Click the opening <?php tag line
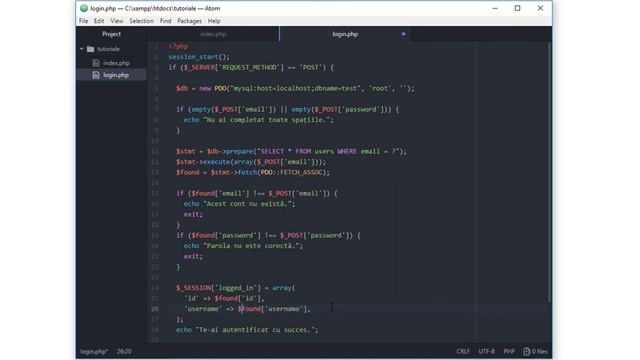Image resolution: width=640 pixels, height=360 pixels. pyautogui.click(x=178, y=46)
